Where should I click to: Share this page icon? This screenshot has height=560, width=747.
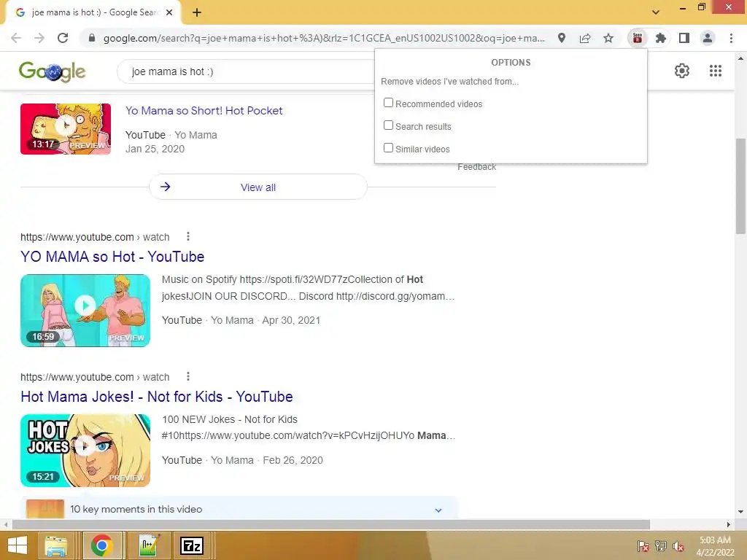[585, 38]
